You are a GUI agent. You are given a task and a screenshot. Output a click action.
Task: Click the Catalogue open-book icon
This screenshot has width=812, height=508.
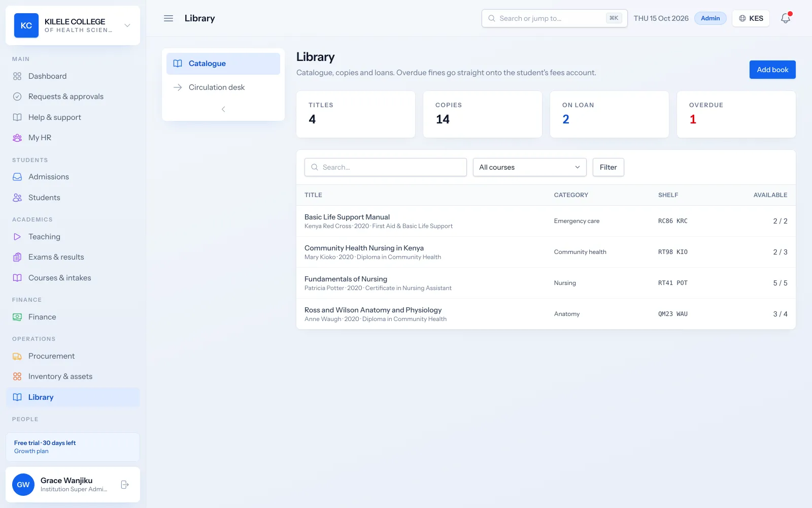point(178,63)
